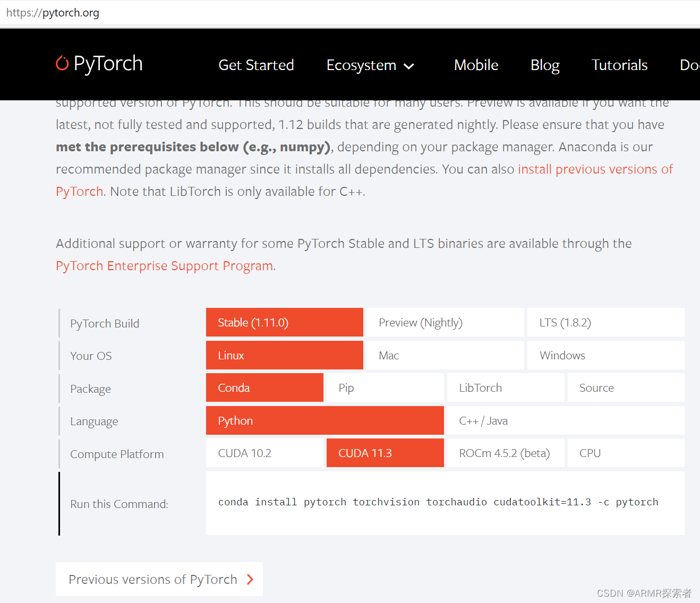The height and width of the screenshot is (603, 700).
Task: Choose the LTS (1.8.2) build
Action: [606, 322]
